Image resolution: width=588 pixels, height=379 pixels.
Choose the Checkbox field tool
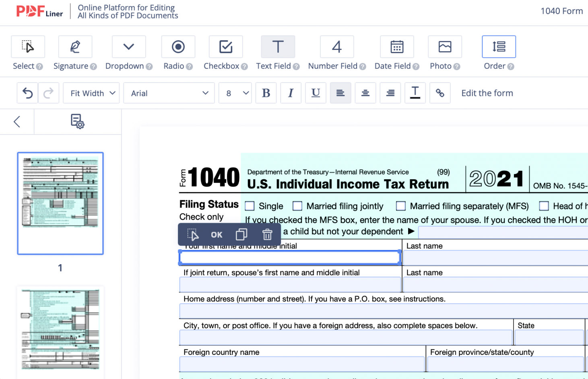pyautogui.click(x=226, y=47)
